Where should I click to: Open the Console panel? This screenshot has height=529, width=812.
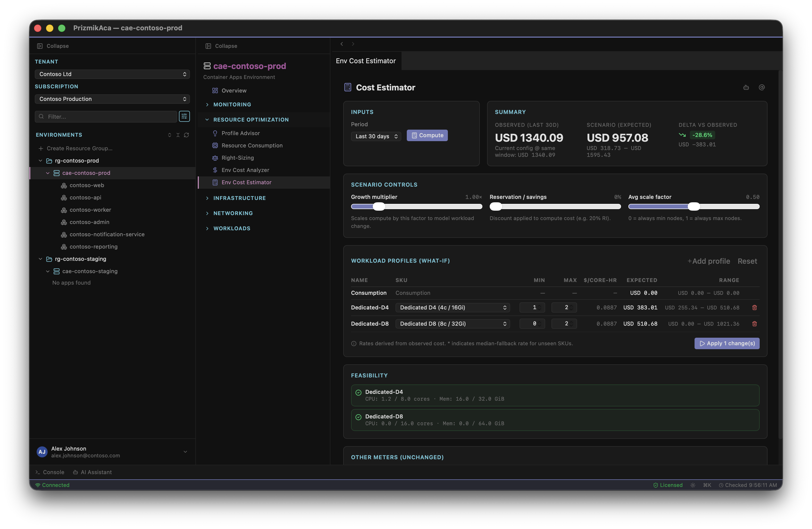pyautogui.click(x=50, y=472)
